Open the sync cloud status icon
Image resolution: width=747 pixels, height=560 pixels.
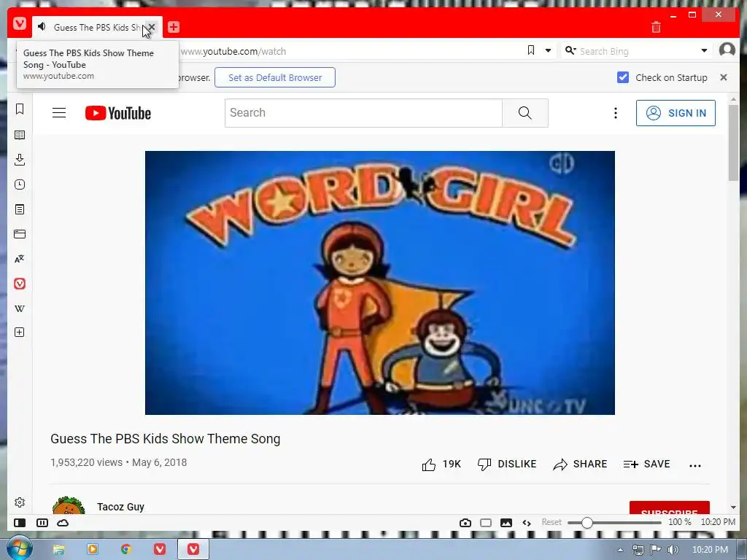coord(63,523)
